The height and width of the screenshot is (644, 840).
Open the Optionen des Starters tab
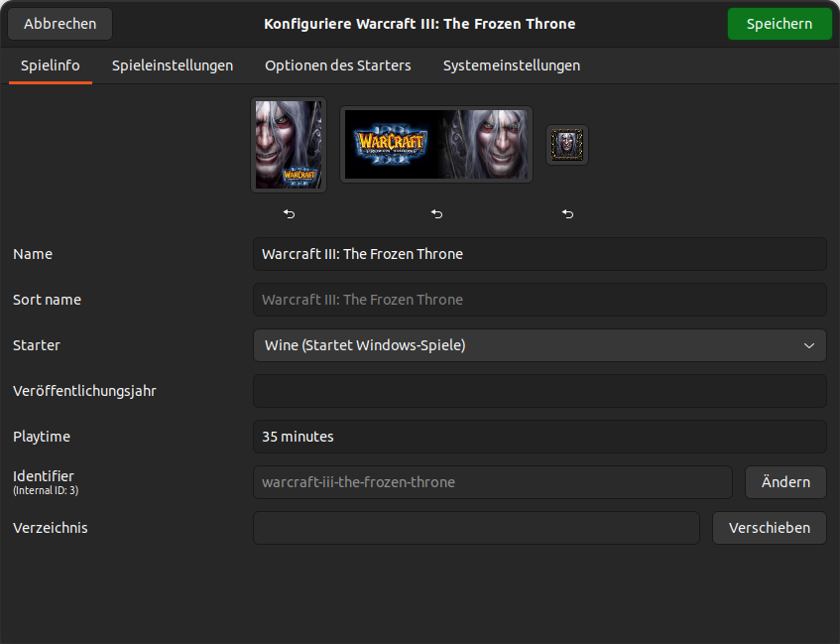pos(337,65)
